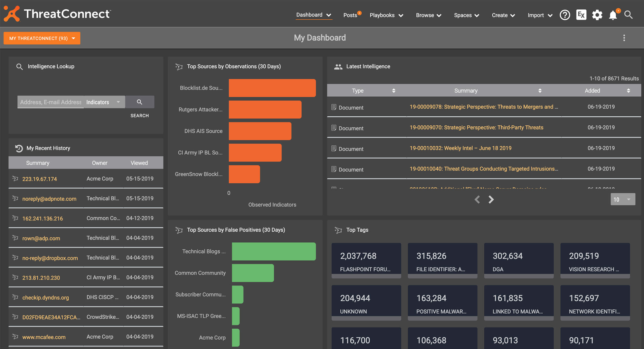The image size is (644, 349).
Task: Open dashboard three-dot options menu
Action: [x=624, y=38]
